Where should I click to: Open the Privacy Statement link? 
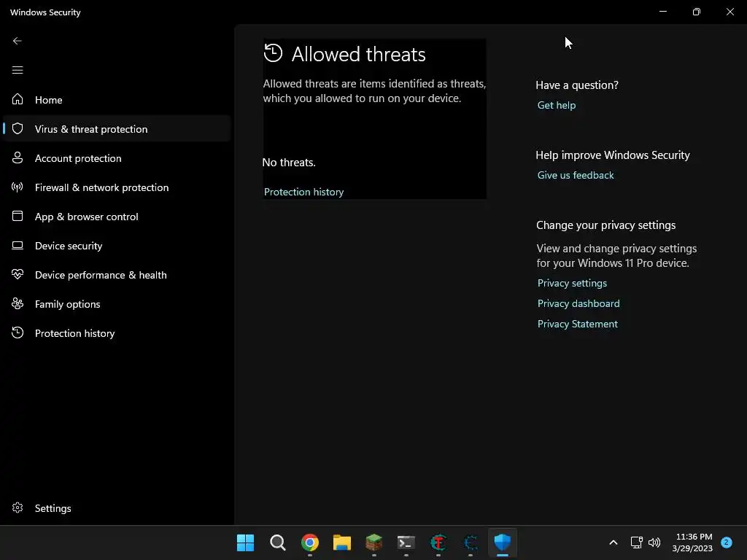point(578,324)
